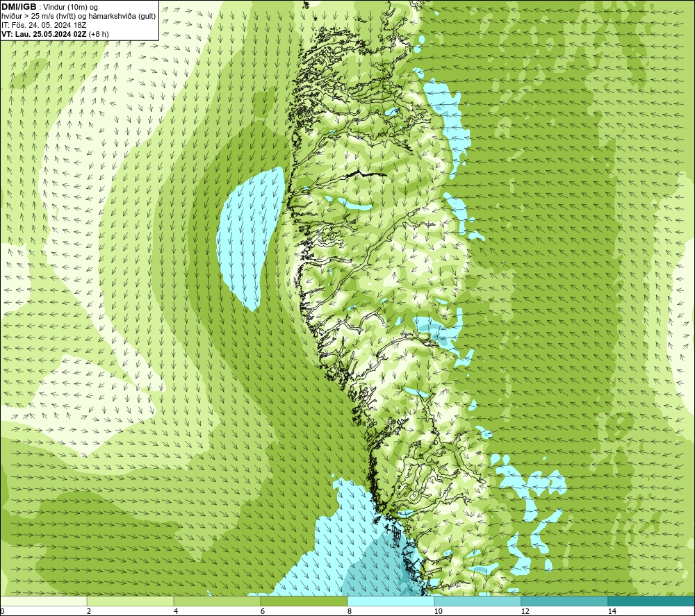Click the scale label 4
This screenshot has height=616, width=695.
point(176,611)
